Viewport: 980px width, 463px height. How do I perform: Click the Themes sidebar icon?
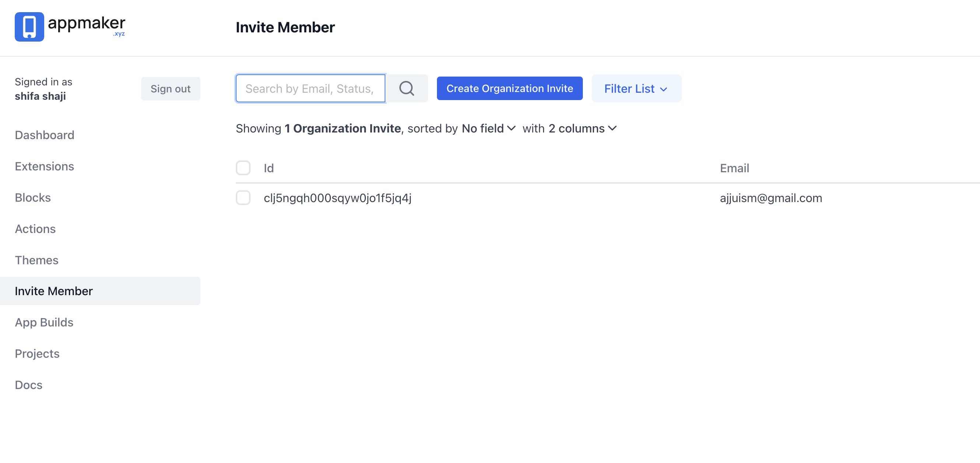click(x=36, y=259)
